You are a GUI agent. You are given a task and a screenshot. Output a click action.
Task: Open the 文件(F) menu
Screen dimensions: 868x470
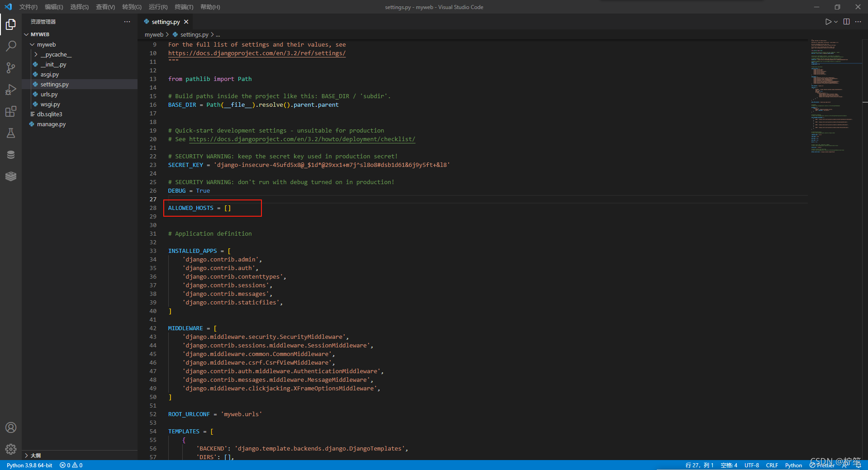tap(28, 7)
